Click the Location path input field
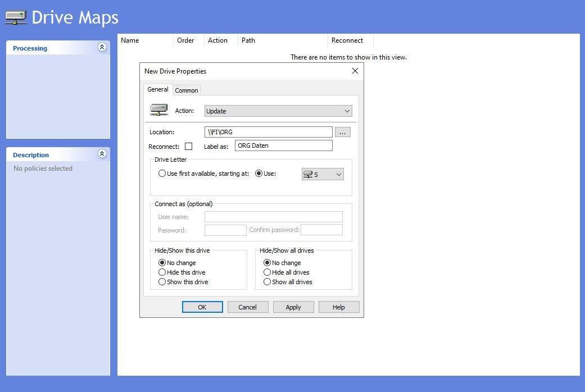This screenshot has width=585, height=392. click(268, 133)
